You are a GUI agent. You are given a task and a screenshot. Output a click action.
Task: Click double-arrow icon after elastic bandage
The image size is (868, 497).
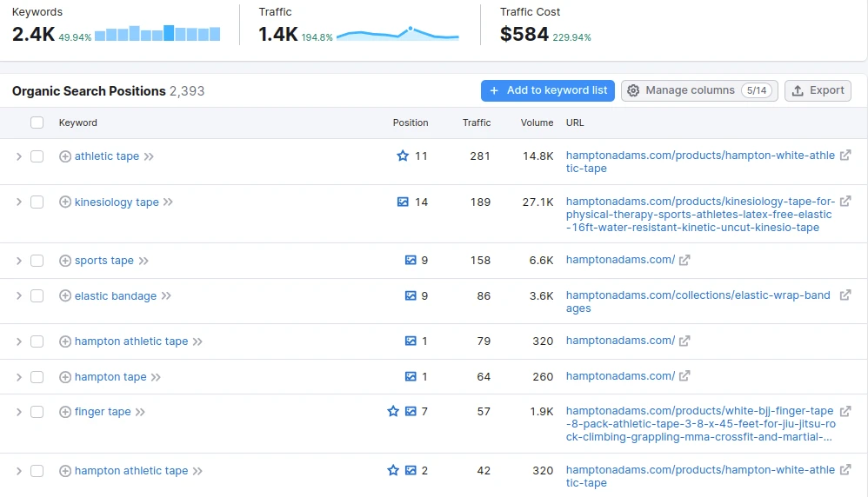[166, 296]
